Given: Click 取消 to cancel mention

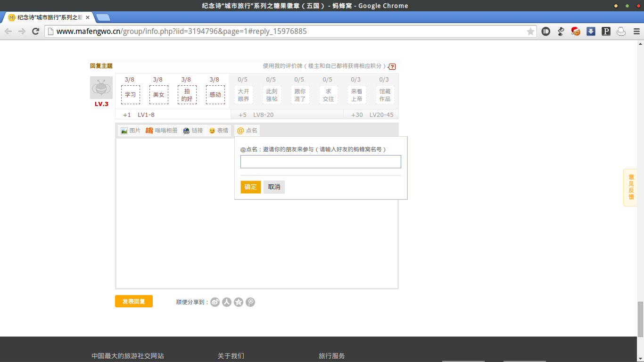Looking at the screenshot, I should (274, 187).
